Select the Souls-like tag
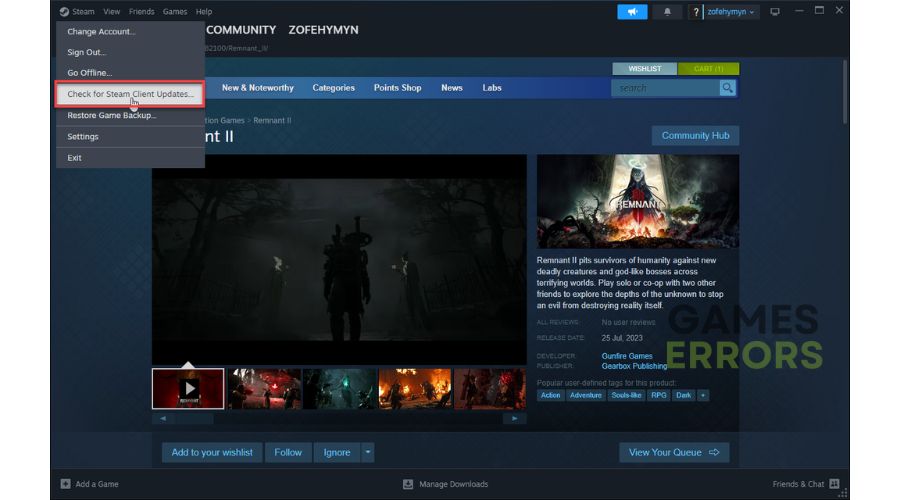The height and width of the screenshot is (500, 900). (x=626, y=395)
